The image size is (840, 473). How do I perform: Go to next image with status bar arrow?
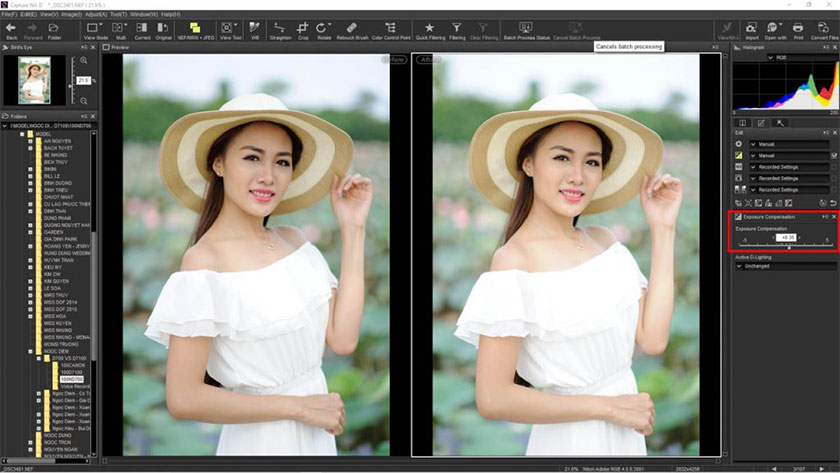(821, 469)
